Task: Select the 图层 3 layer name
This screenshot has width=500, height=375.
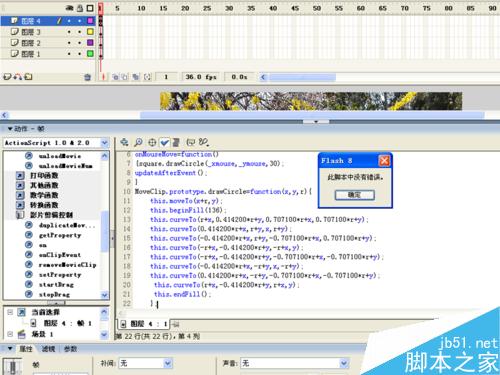Action: (x=31, y=32)
